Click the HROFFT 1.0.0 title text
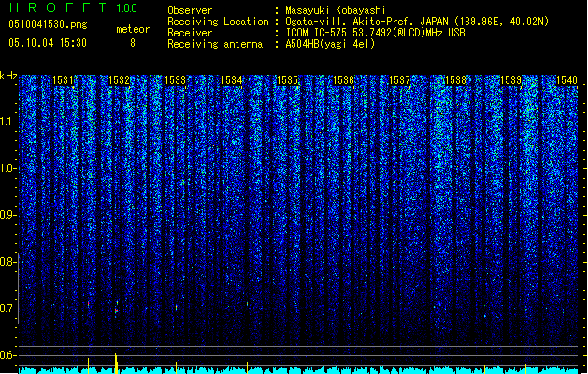Screen dimensions: 588x374 coord(73,7)
